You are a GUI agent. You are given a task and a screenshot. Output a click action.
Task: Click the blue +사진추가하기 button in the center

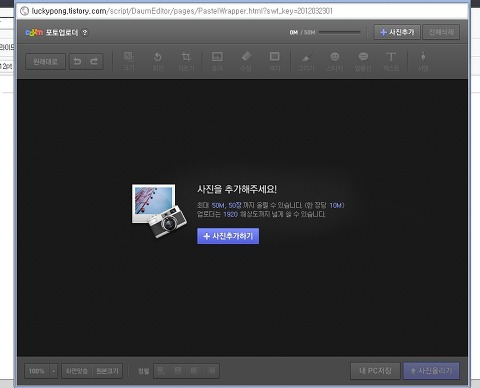tap(228, 236)
